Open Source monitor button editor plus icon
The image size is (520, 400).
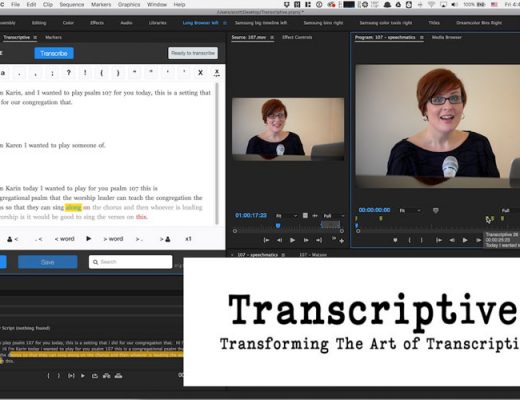342,241
